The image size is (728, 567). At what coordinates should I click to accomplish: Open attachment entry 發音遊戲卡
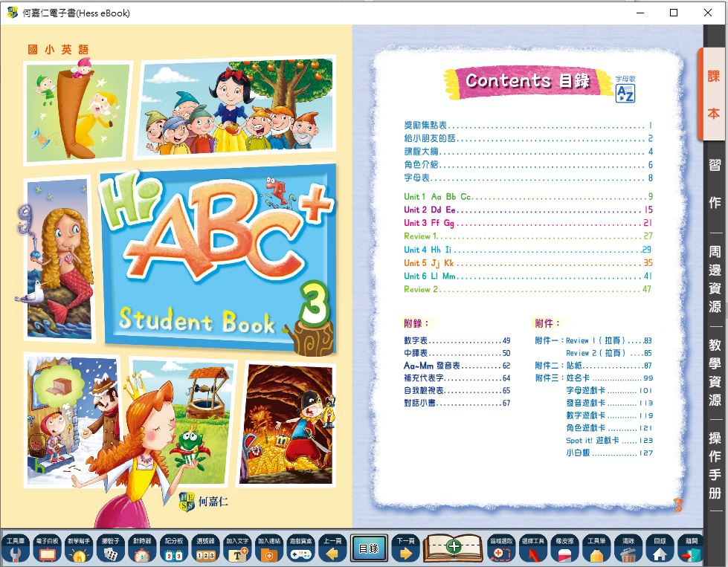(x=609, y=404)
